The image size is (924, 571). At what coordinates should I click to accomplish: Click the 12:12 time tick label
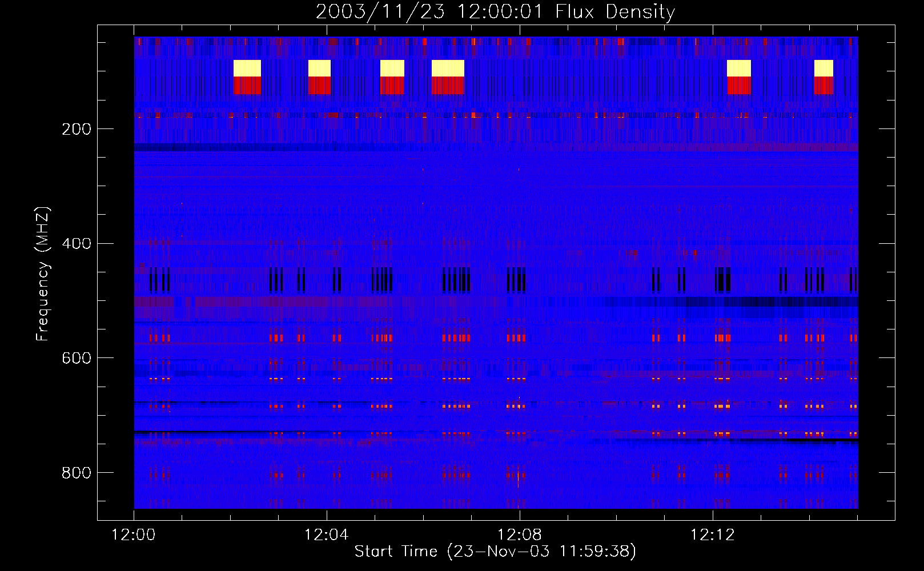click(x=713, y=534)
